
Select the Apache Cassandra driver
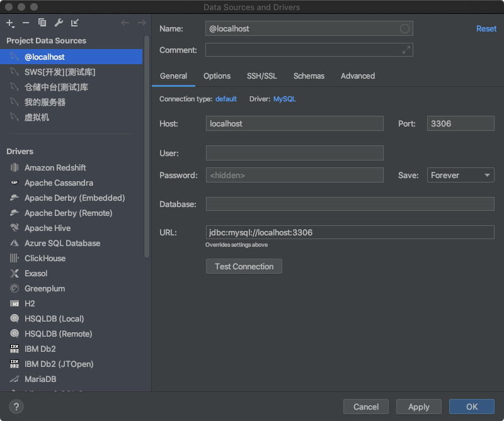point(59,182)
